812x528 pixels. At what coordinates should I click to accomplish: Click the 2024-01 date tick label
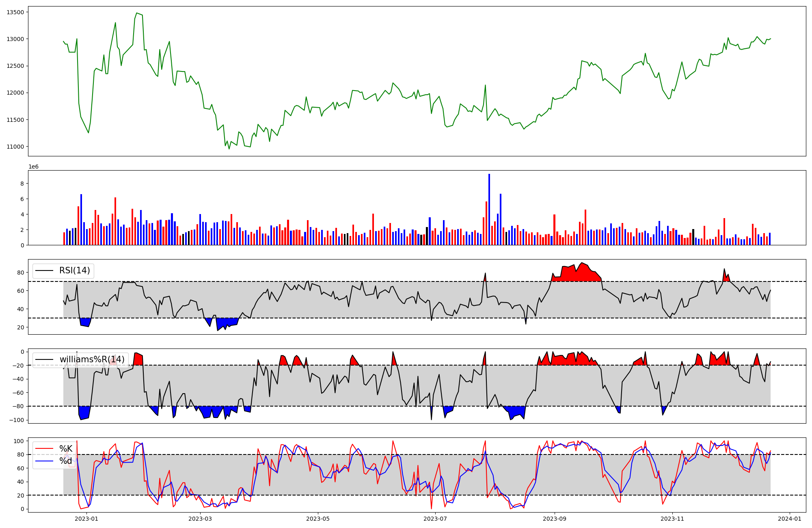click(x=790, y=519)
